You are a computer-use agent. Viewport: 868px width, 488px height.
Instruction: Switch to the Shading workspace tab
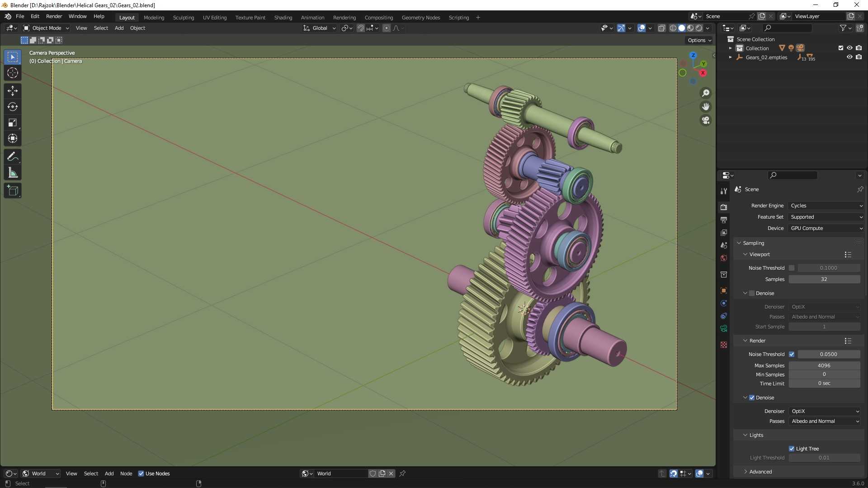pos(283,17)
